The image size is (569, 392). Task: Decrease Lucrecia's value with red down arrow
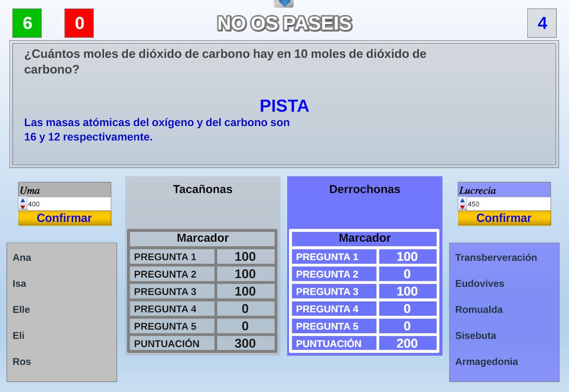463,207
